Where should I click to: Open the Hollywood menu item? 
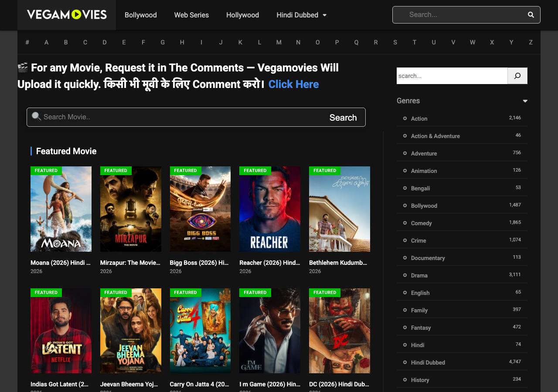[x=242, y=15]
